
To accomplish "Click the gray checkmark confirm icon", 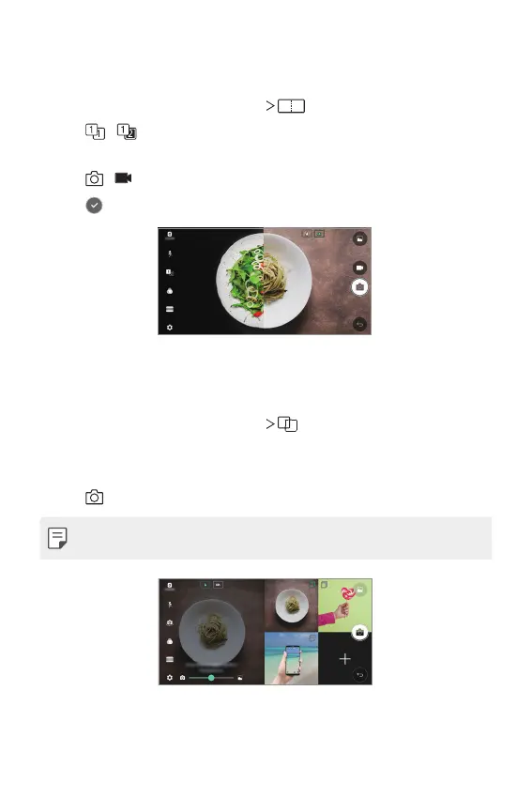I will click(x=94, y=206).
